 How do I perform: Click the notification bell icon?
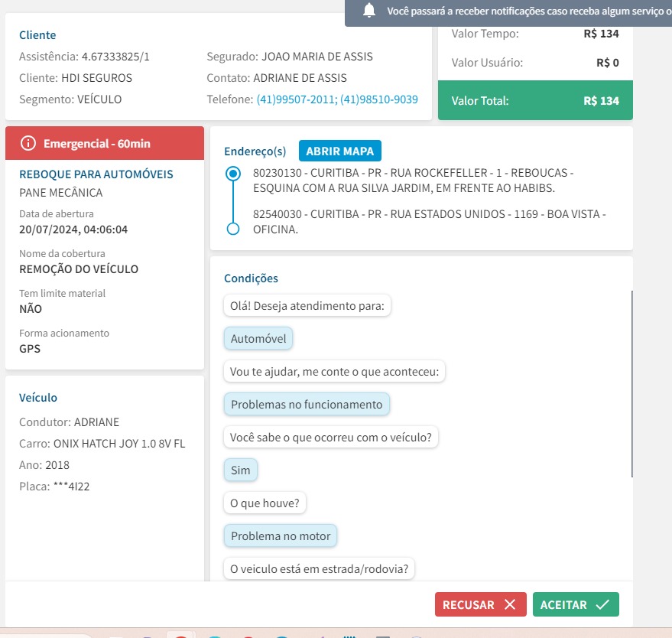pos(369,10)
